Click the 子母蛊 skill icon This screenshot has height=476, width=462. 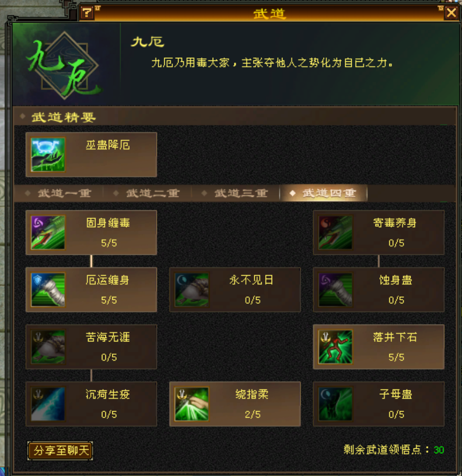click(x=335, y=404)
